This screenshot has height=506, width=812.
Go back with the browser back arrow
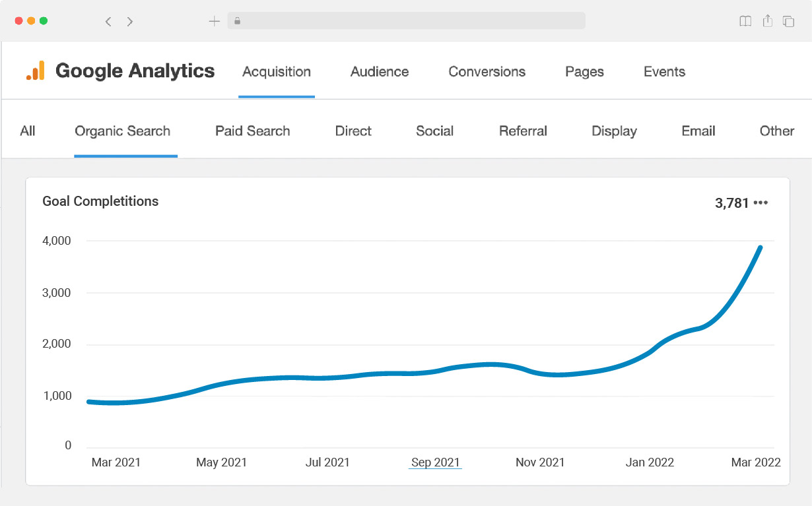108,21
